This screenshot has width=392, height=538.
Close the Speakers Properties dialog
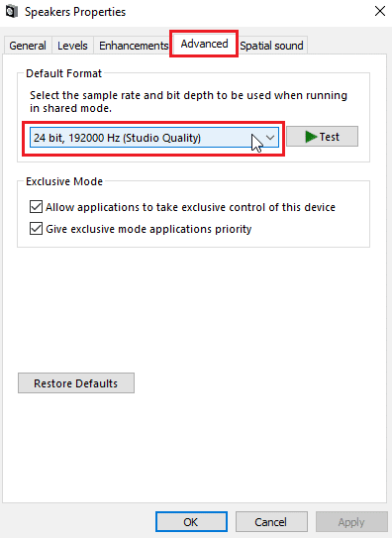pyautogui.click(x=380, y=11)
